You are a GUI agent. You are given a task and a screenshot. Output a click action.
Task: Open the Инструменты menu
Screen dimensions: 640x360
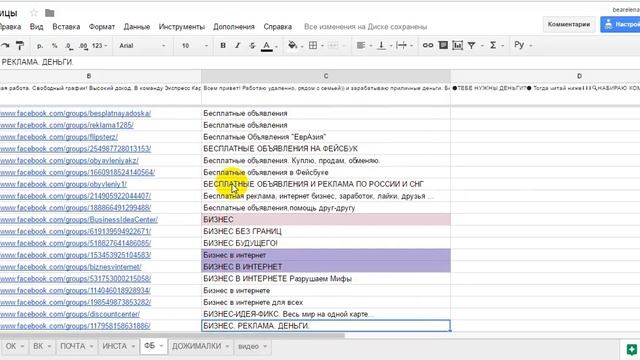[182, 27]
